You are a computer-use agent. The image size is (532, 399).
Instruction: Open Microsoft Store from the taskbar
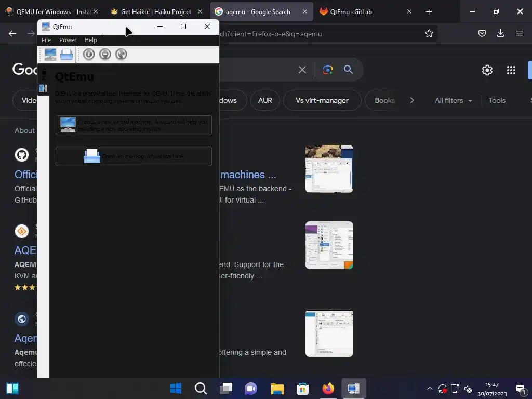pos(302,389)
